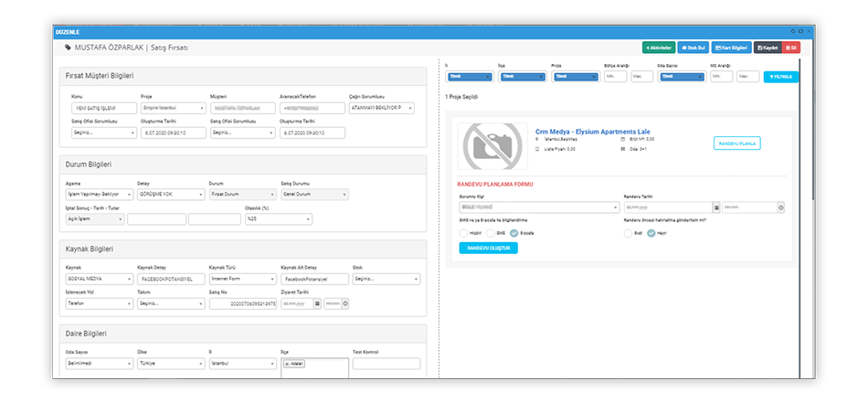868x403 pixels.
Task: Click the Konu input field
Action: [x=102, y=108]
